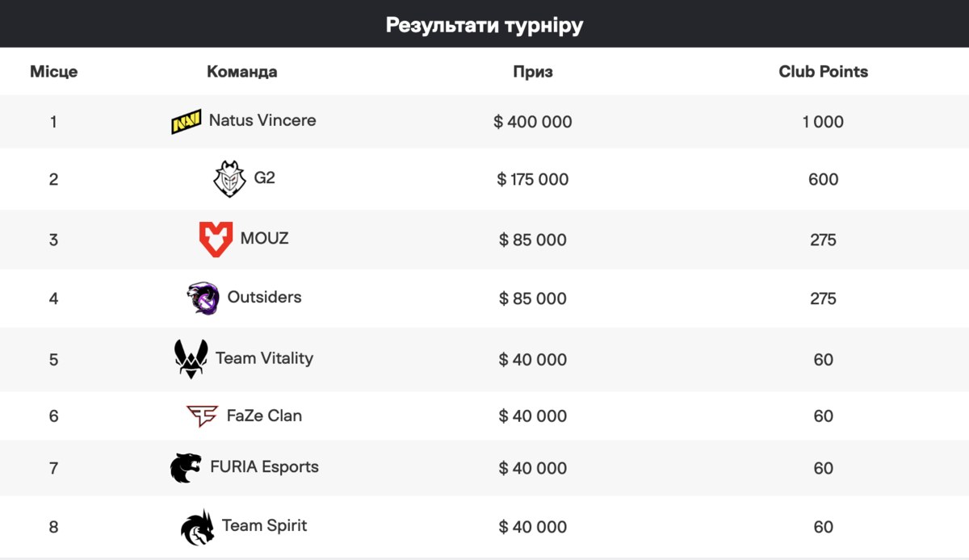Select the $ 175 000 prize cell
Screen dimensions: 969x560
[x=533, y=179]
